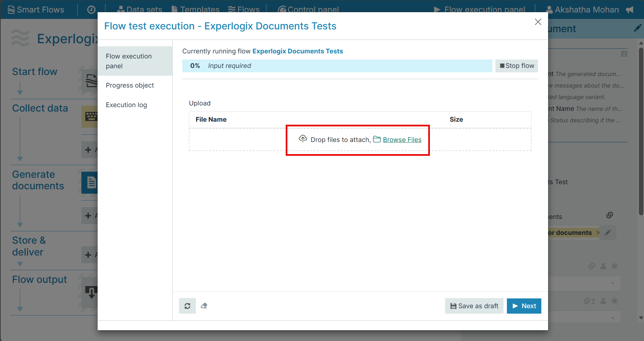The height and width of the screenshot is (341, 644).
Task: Click the info icon in right panel
Action: [624, 54]
